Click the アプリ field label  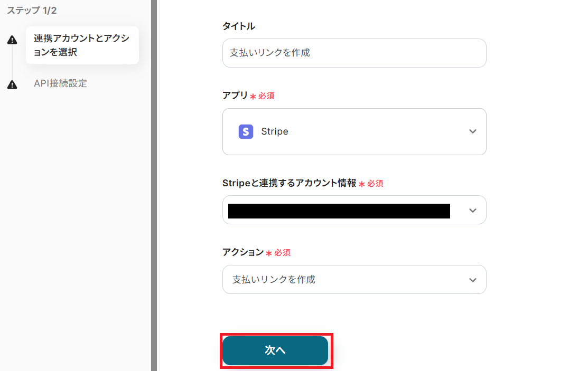point(235,96)
